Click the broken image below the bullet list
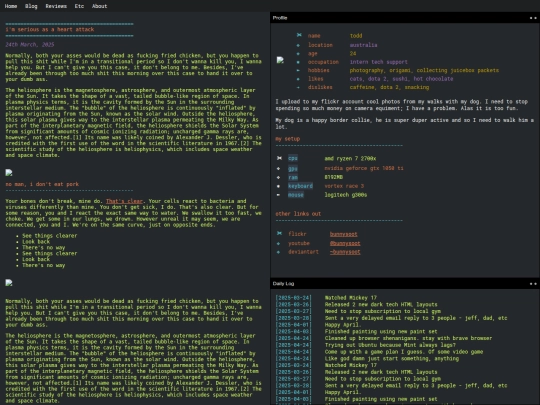The image size is (540, 405). click(9, 283)
